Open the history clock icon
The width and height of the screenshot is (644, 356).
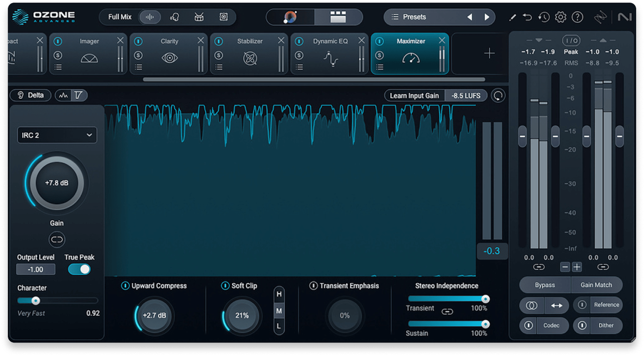click(x=543, y=17)
